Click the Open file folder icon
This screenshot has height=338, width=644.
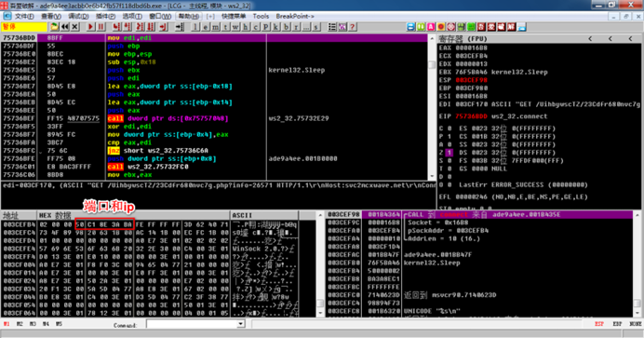(54, 27)
